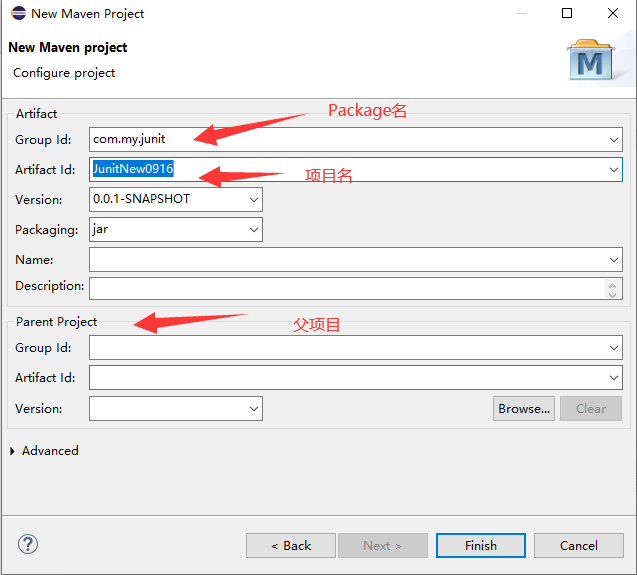Open the 0.0.1-SNAPSHOT Version dropdown
This screenshot has height=575, width=637.
coord(254,200)
